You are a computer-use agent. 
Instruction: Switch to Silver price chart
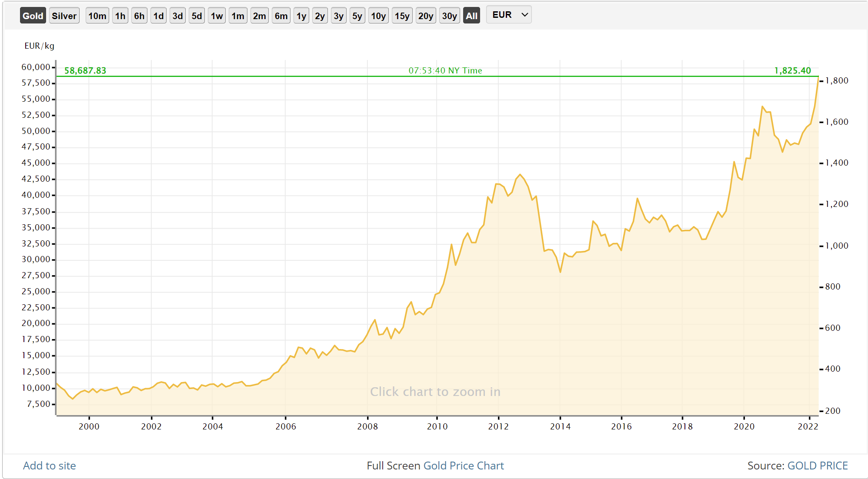point(64,16)
